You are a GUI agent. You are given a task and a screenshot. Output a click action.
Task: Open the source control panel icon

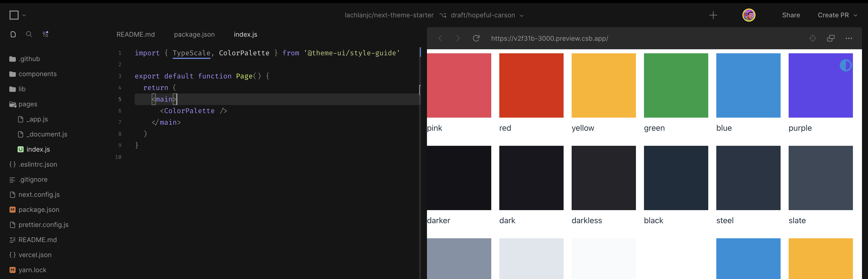45,34
